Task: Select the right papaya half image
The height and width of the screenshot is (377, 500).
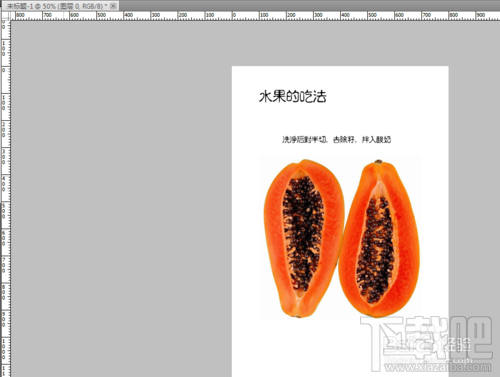Action: [x=379, y=238]
